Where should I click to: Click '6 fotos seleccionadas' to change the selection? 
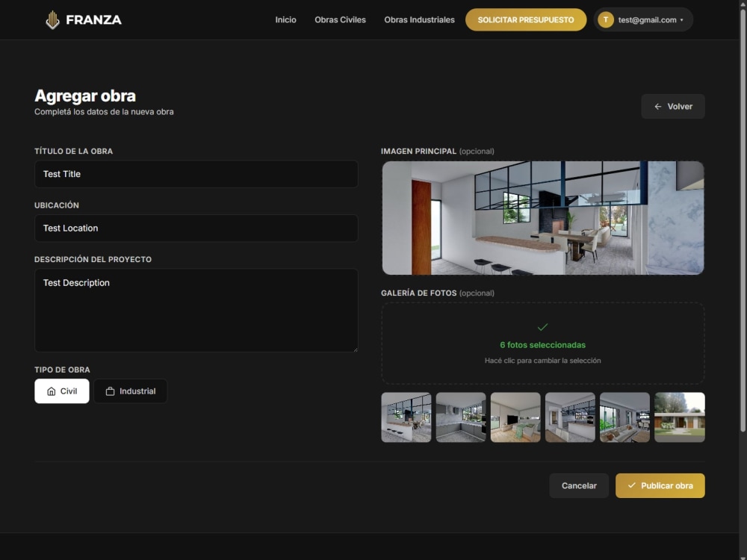click(x=542, y=345)
